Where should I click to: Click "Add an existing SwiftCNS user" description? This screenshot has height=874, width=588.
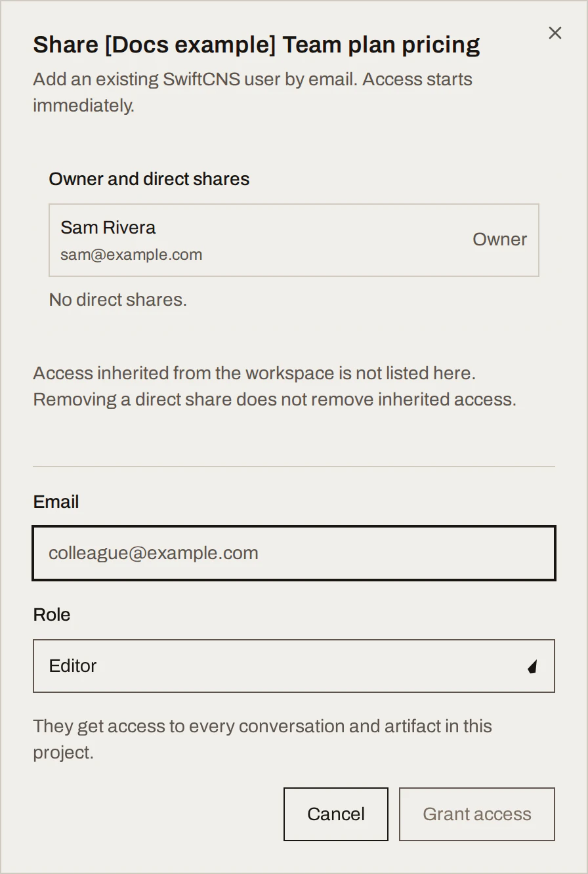coord(253,93)
